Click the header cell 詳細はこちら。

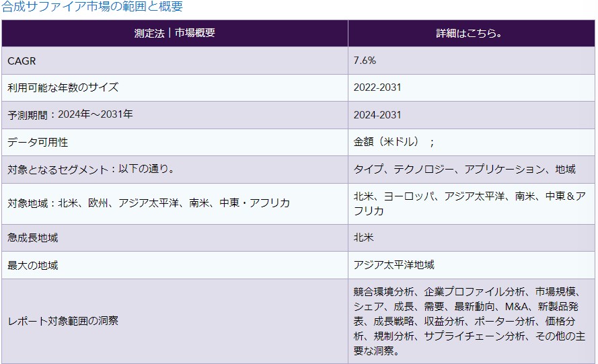(472, 33)
